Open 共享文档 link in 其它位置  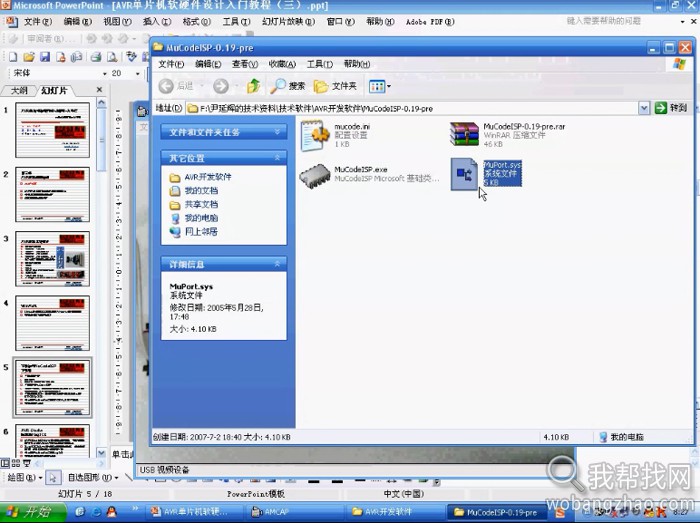(x=201, y=204)
